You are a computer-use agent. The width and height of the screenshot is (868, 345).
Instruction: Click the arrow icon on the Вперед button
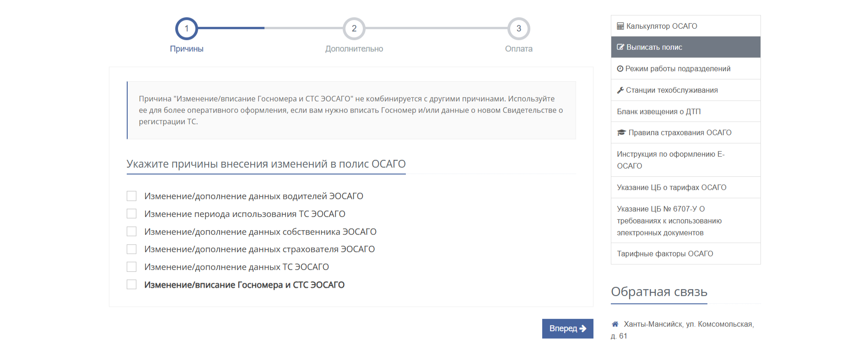[x=583, y=329]
